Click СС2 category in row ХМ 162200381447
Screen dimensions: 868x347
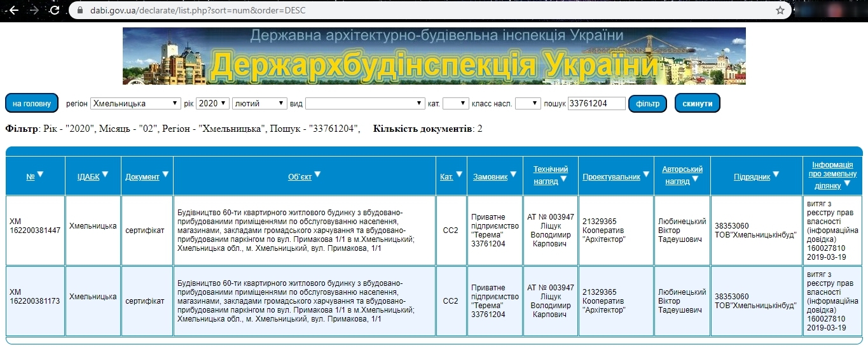coord(451,230)
